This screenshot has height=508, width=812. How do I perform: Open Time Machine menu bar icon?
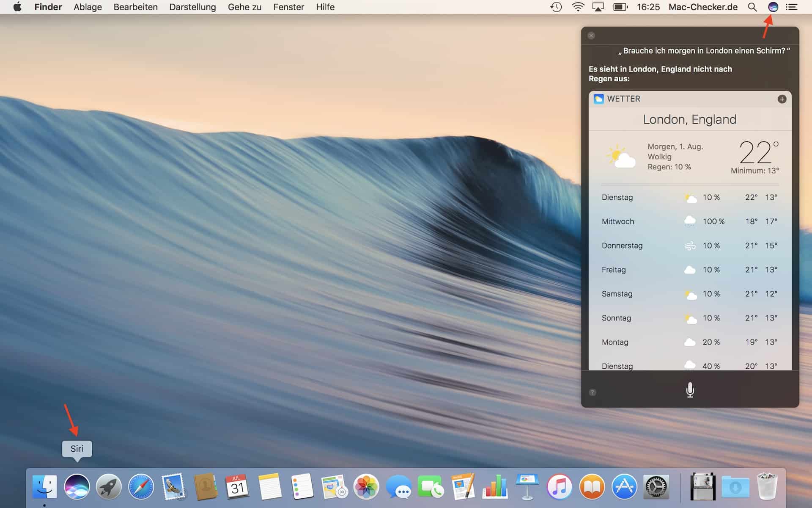pos(556,7)
